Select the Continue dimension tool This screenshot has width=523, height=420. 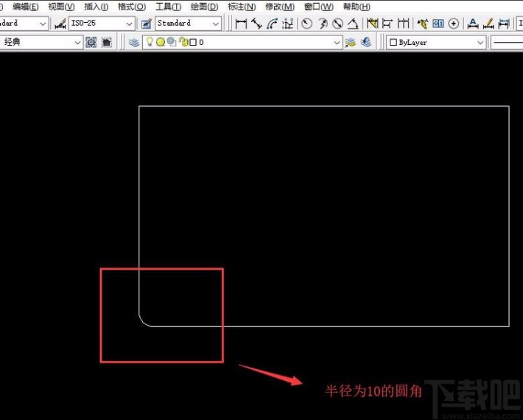pyautogui.click(x=403, y=24)
